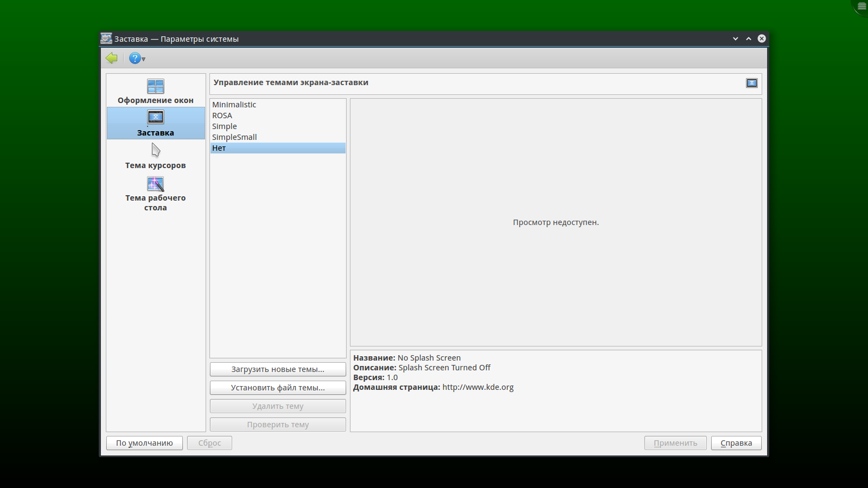Minimize the Параметры системы window
Viewport: 868px width, 488px height.
tap(736, 38)
